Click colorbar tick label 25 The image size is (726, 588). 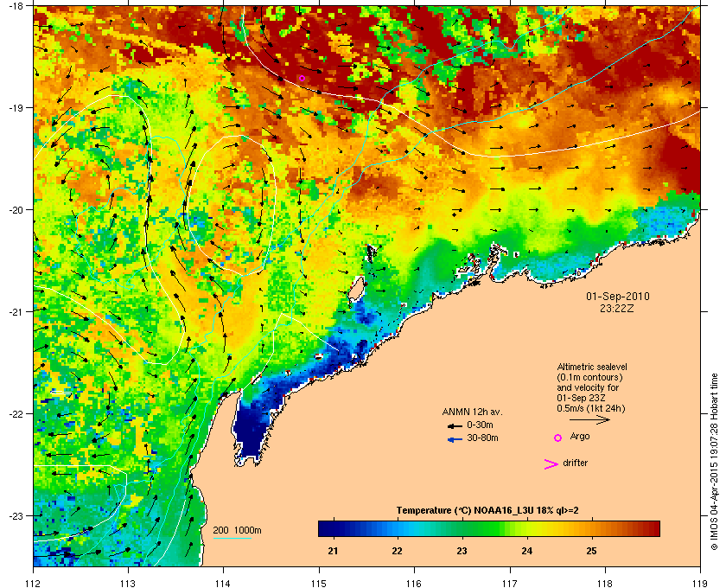(591, 552)
